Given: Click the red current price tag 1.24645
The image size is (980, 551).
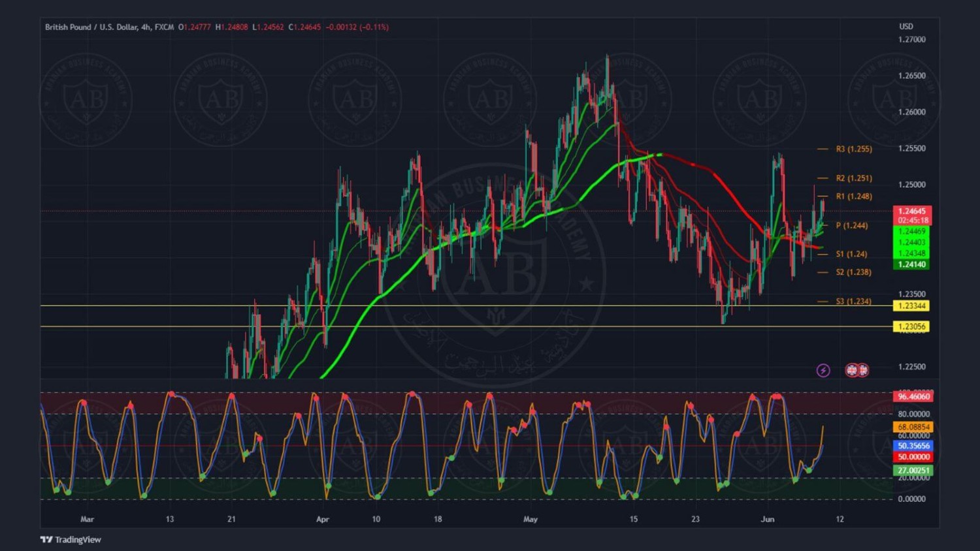Looking at the screenshot, I should click(x=912, y=211).
